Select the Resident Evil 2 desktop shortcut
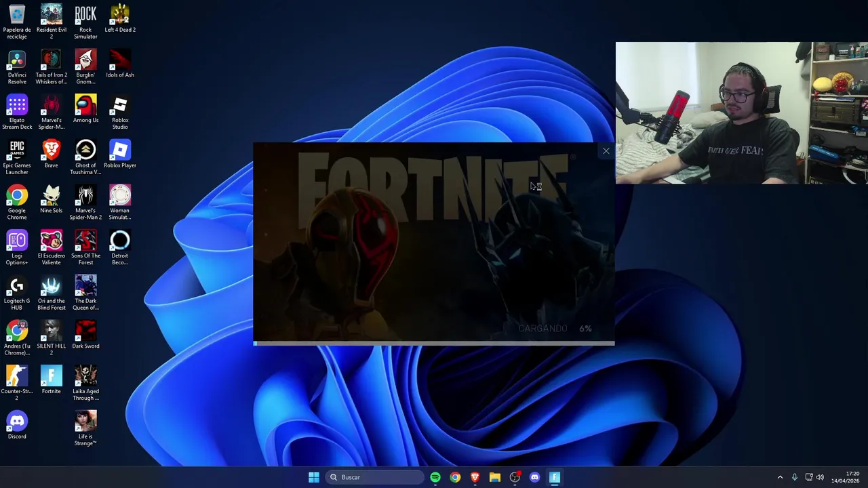This screenshot has height=488, width=868. point(52,22)
